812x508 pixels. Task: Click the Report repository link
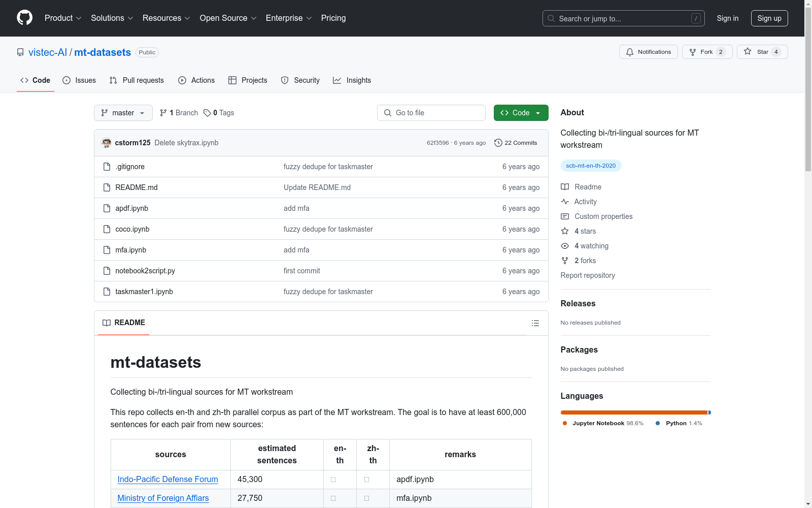coord(588,275)
